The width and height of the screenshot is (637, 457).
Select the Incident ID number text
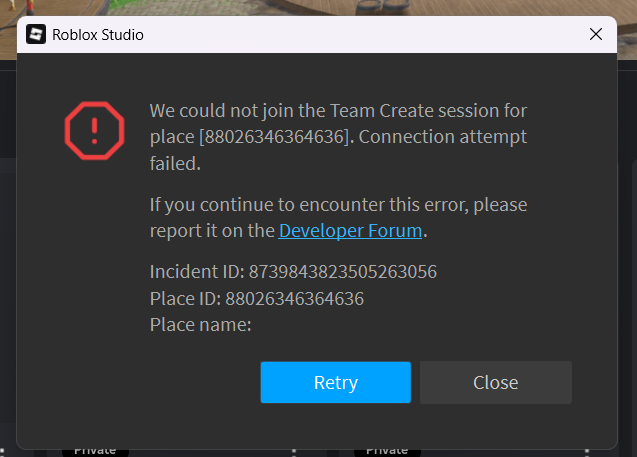point(342,271)
